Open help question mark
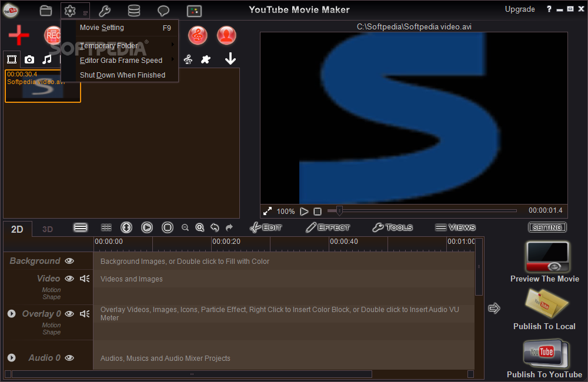588x382 pixels. click(549, 9)
